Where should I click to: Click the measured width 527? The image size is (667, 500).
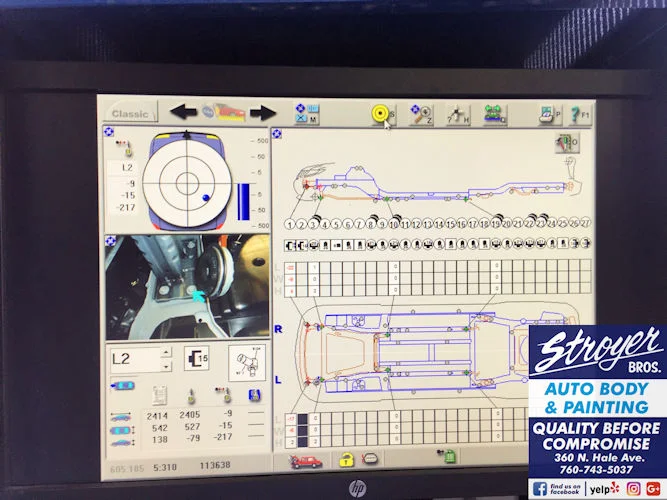pyautogui.click(x=192, y=426)
